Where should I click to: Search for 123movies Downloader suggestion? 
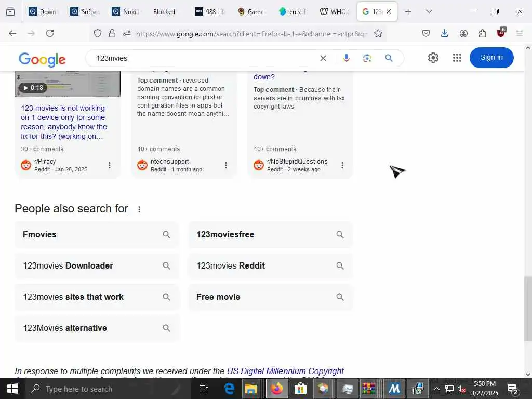pyautogui.click(x=97, y=265)
